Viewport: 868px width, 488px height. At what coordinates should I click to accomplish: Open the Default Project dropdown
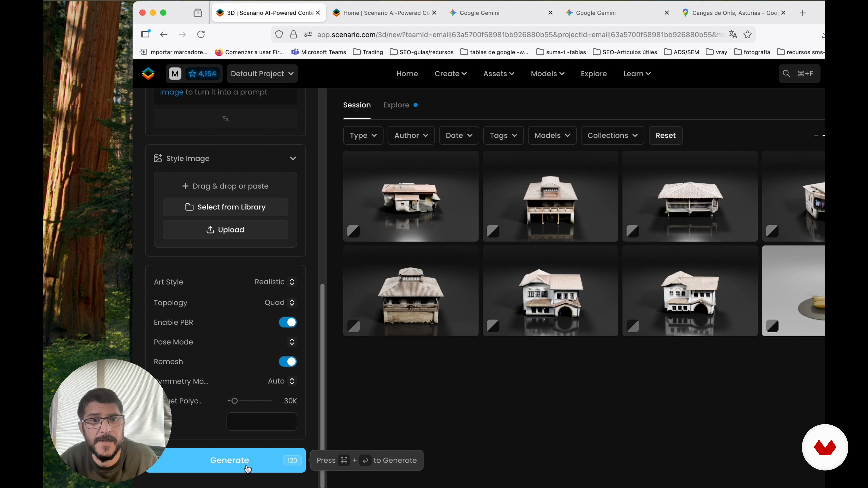click(262, 73)
